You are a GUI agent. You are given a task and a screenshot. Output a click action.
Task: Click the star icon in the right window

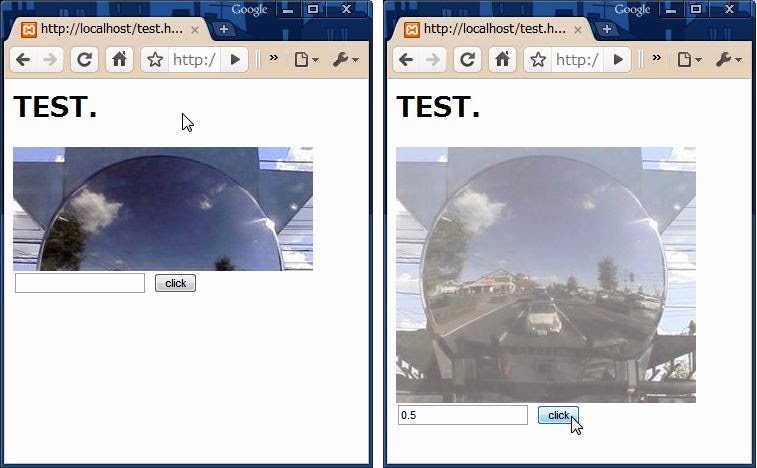coord(538,60)
